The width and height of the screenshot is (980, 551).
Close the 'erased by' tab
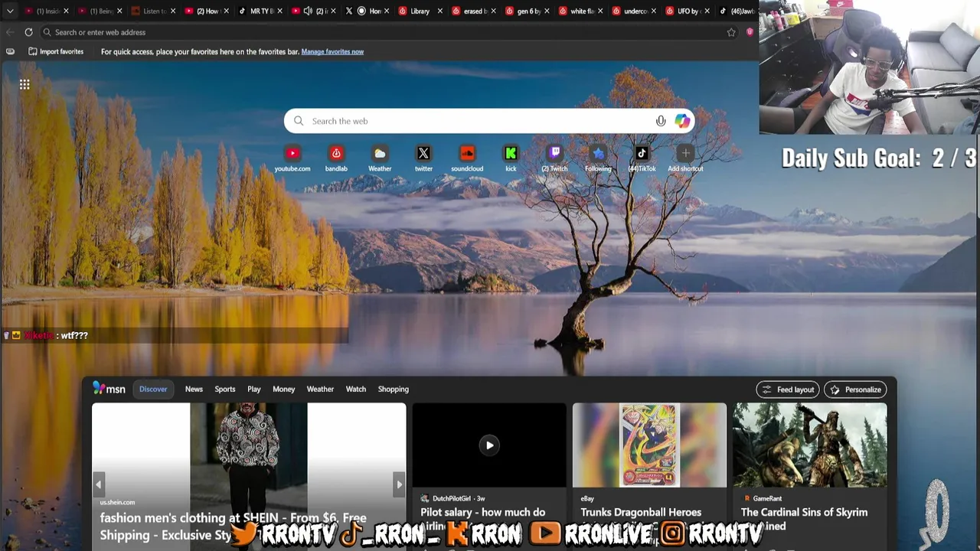click(x=494, y=11)
